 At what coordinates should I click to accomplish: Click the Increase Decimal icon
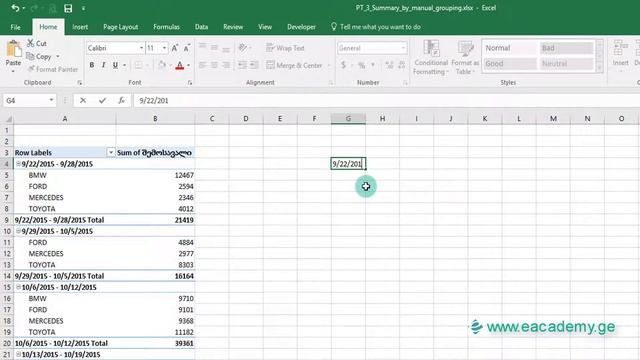(389, 65)
